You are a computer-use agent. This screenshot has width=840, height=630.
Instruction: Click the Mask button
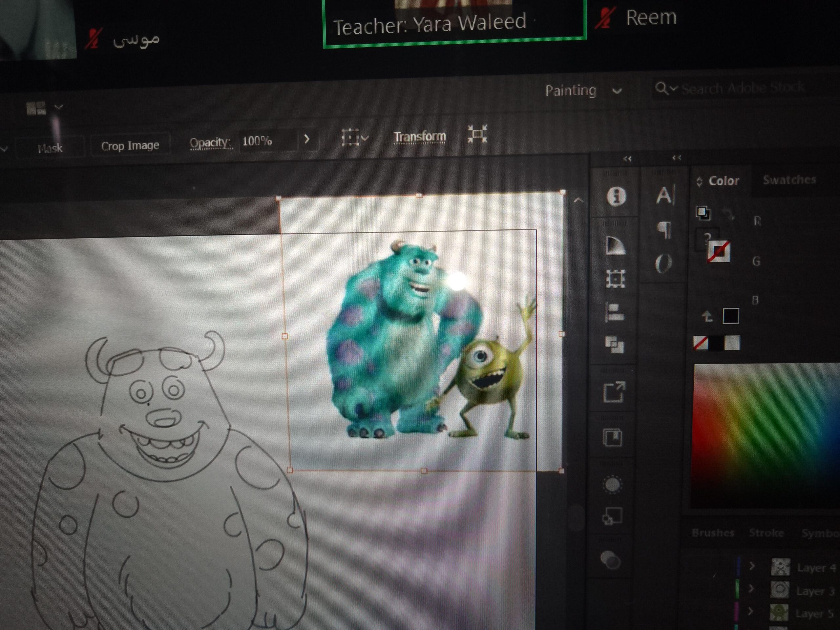click(50, 148)
